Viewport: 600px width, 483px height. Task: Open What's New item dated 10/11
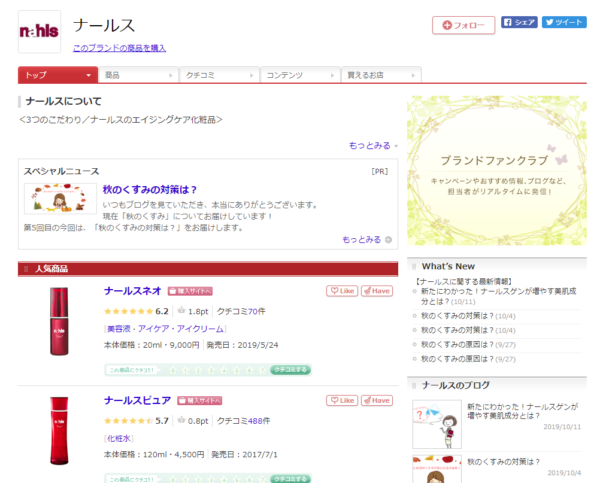click(x=497, y=296)
